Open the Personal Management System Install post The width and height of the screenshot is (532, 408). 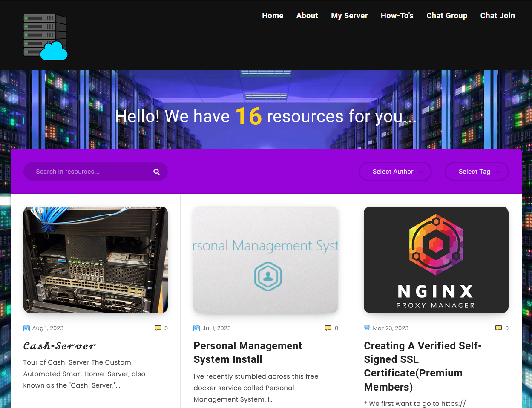[248, 352]
